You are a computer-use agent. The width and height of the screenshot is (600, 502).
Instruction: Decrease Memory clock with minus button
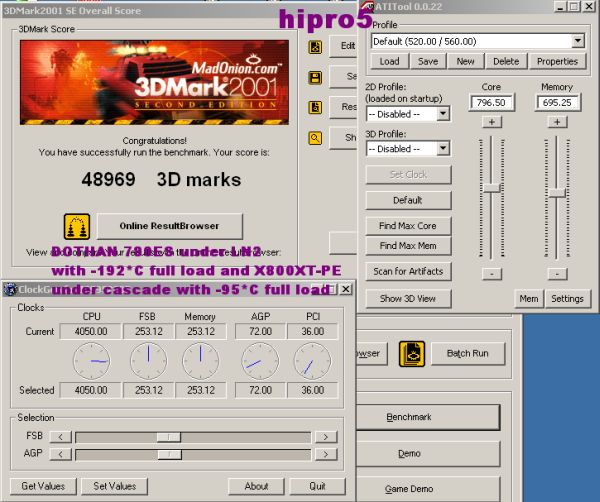click(x=557, y=274)
